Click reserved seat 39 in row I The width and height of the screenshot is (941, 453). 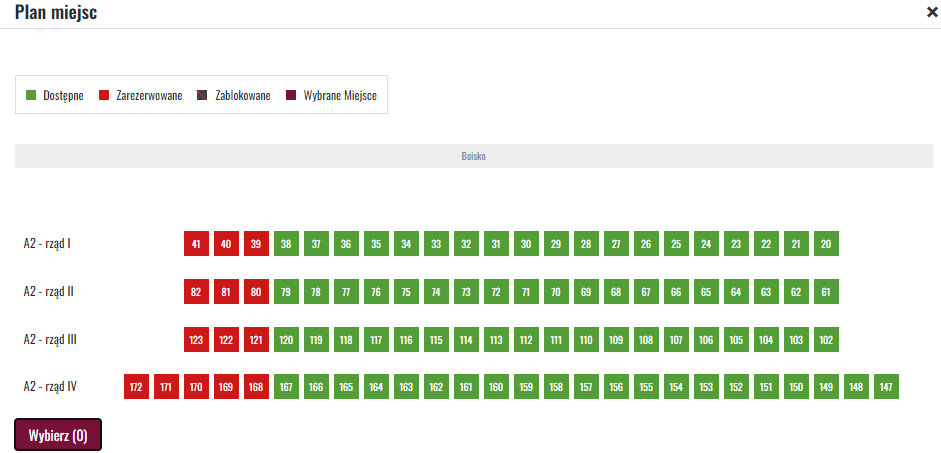(x=256, y=244)
